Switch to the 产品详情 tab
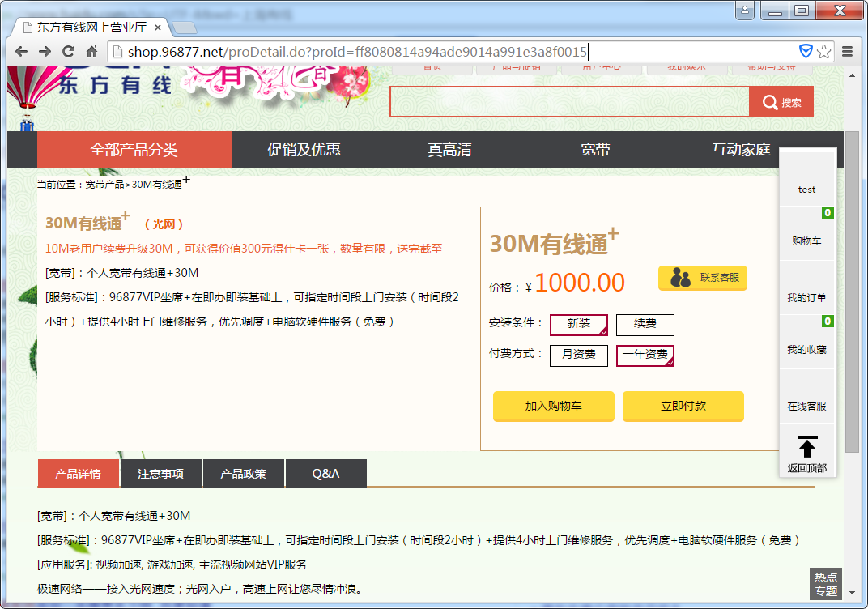This screenshot has width=868, height=609. coord(78,474)
